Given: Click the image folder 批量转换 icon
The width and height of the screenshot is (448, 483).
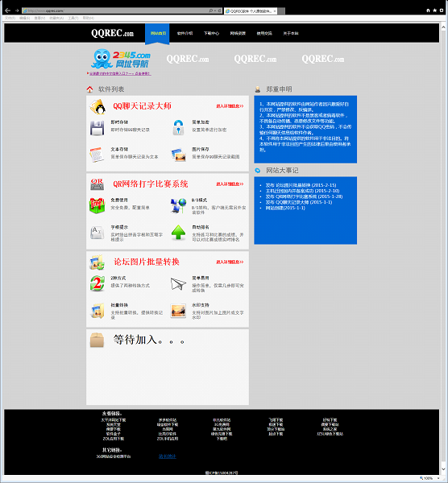Looking at the screenshot, I should [x=97, y=311].
